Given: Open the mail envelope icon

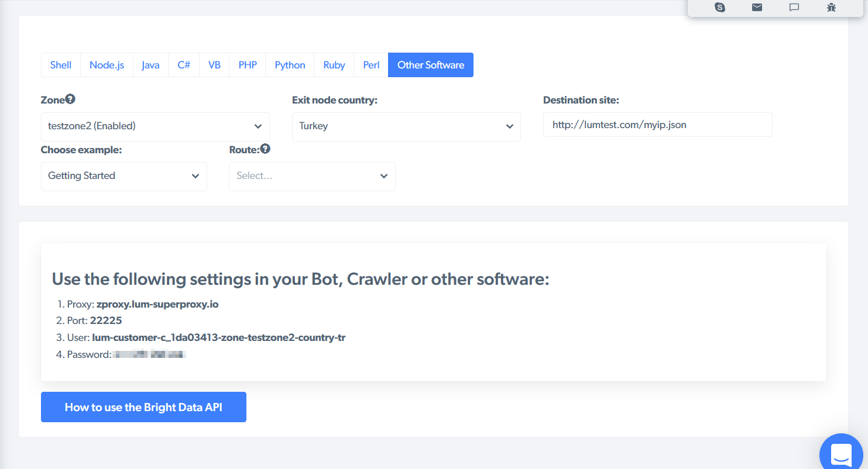Looking at the screenshot, I should tap(757, 8).
